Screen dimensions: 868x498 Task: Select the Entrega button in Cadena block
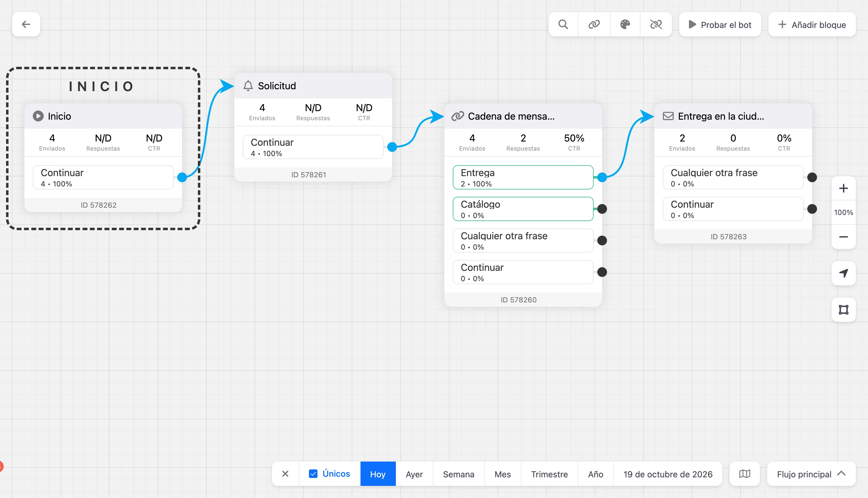click(523, 178)
